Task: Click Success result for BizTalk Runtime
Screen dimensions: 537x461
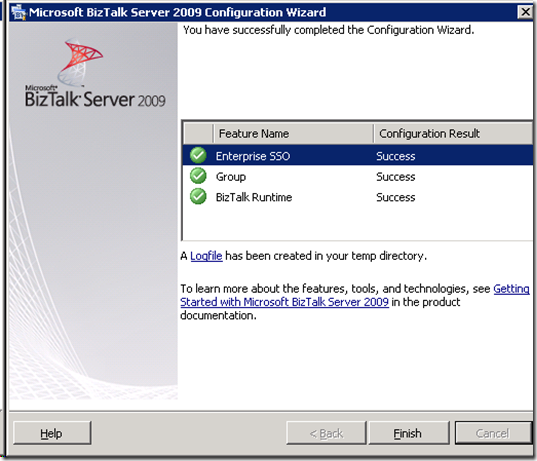Action: click(396, 197)
